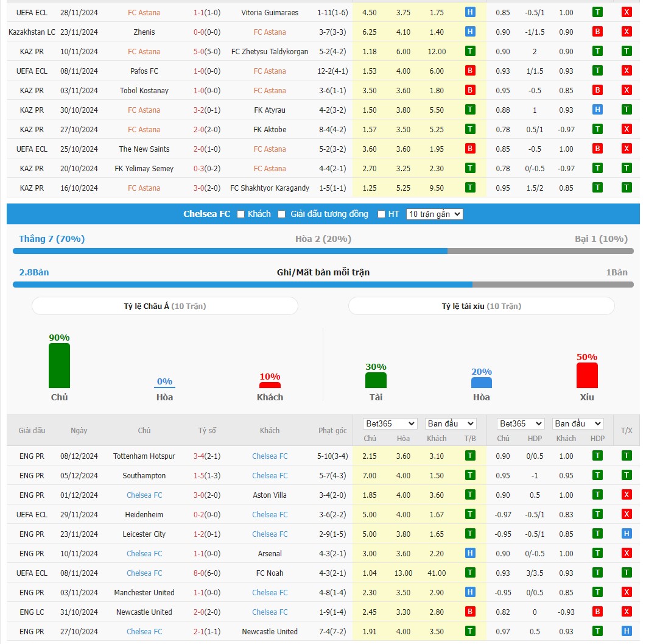Click the Giải đấu column header
The image size is (646, 644).
(x=32, y=430)
